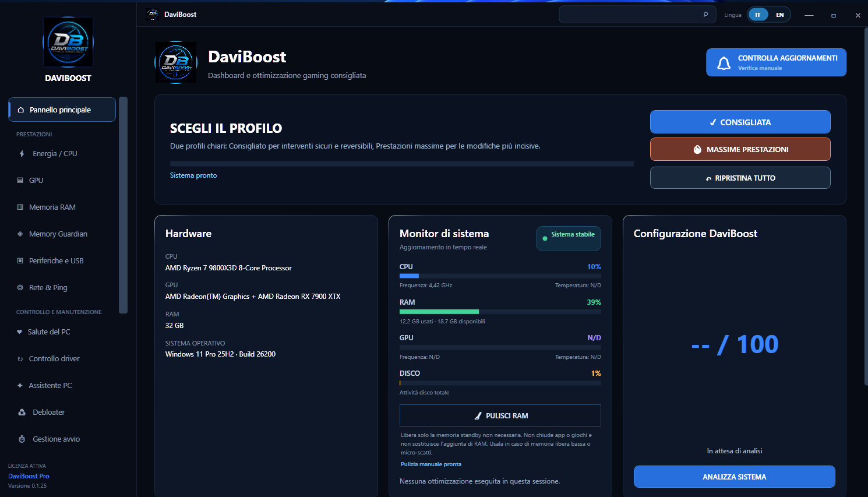Open Gestione avvio section
868x497 pixels.
[62, 439]
